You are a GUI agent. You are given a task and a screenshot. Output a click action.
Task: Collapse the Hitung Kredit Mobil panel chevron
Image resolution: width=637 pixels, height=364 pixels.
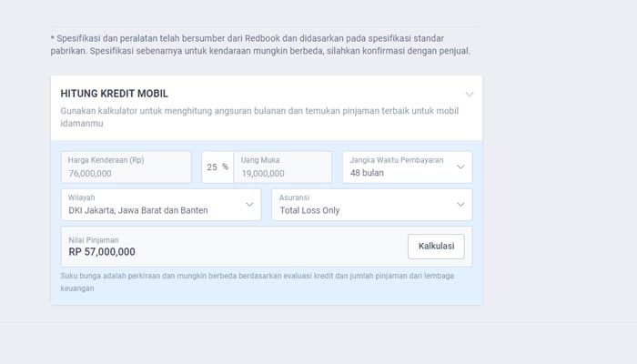469,95
